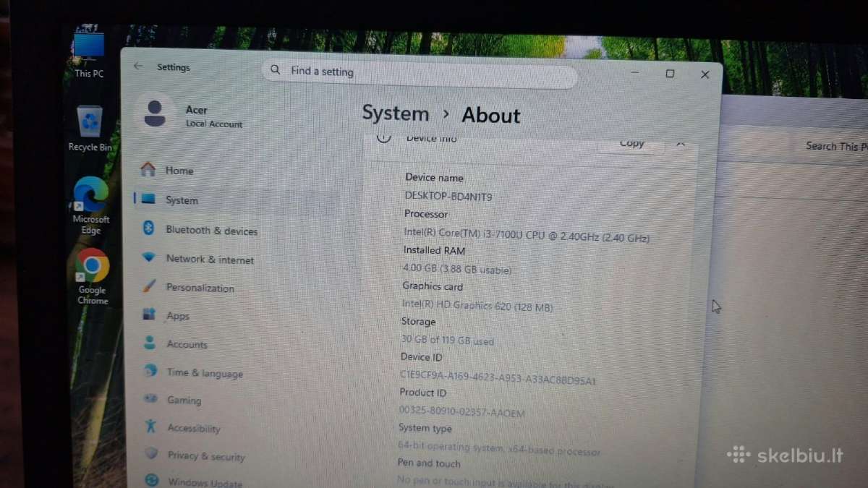Click the storage value 30 GB of 119 GB used

tap(448, 340)
